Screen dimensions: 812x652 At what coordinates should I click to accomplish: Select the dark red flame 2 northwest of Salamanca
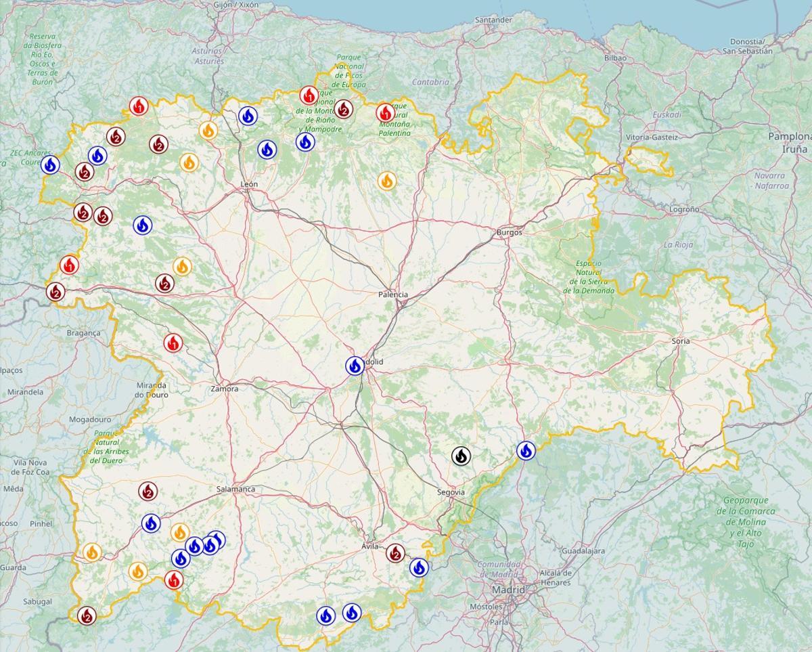(150, 491)
